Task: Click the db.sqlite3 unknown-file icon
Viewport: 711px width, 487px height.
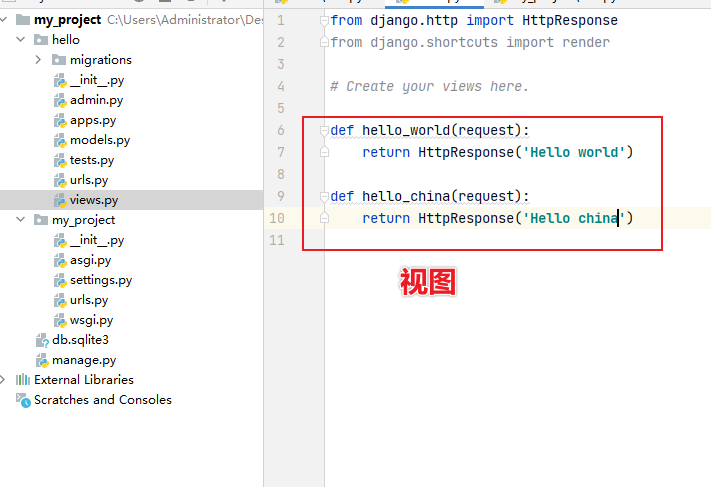Action: click(42, 340)
